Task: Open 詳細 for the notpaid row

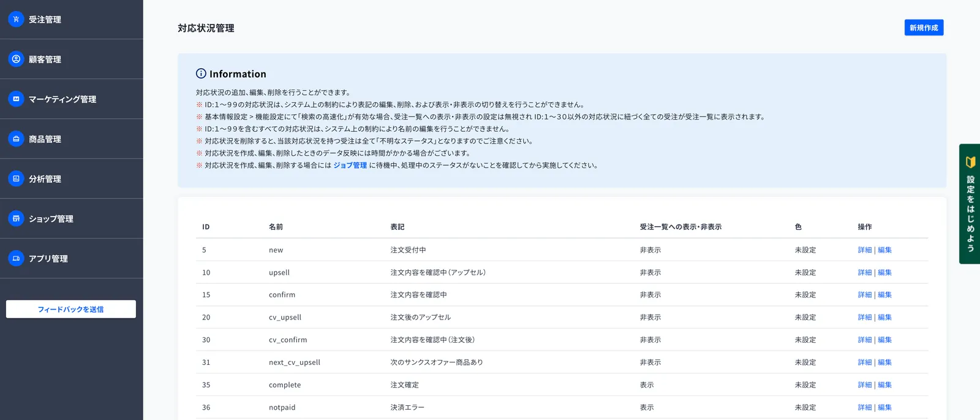Action: click(x=865, y=407)
